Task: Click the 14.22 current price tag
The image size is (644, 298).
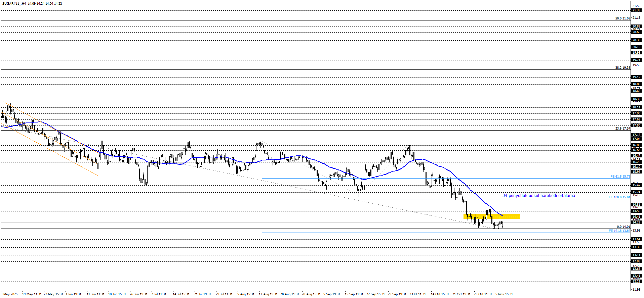Action: (x=636, y=222)
